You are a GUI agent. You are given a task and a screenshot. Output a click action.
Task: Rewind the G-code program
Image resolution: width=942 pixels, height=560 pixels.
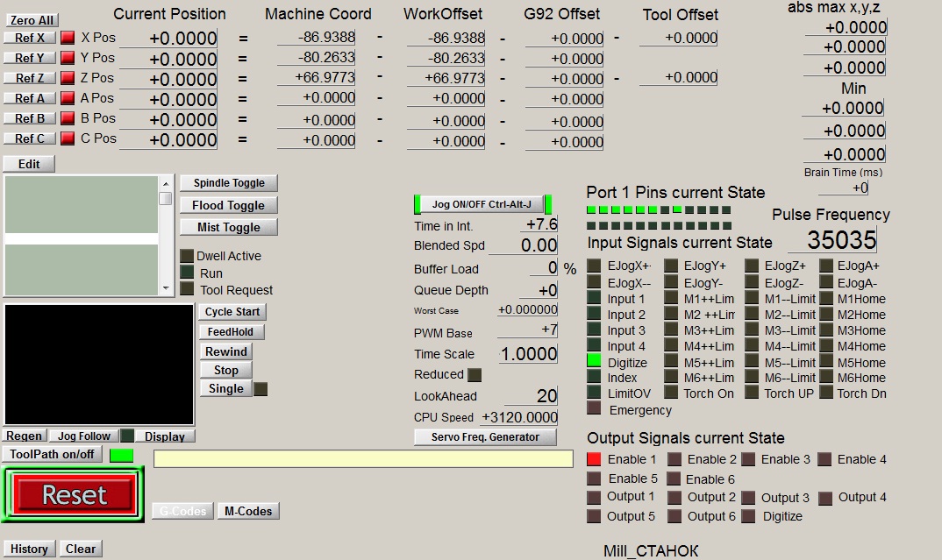tap(226, 351)
